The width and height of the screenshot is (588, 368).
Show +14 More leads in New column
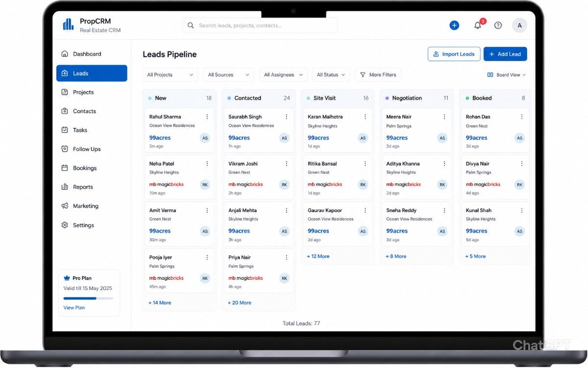(160, 303)
